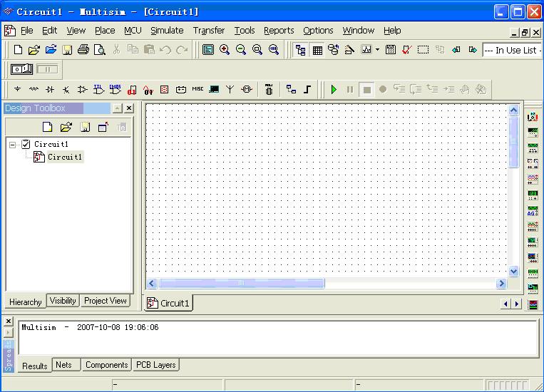Place a Basic resistor component
This screenshot has height=392, width=544.
click(x=34, y=89)
